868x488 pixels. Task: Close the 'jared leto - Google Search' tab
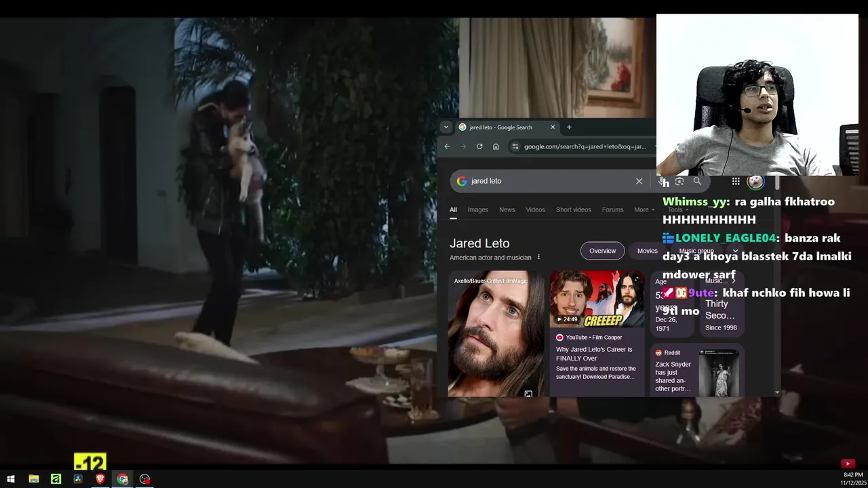[x=553, y=127]
